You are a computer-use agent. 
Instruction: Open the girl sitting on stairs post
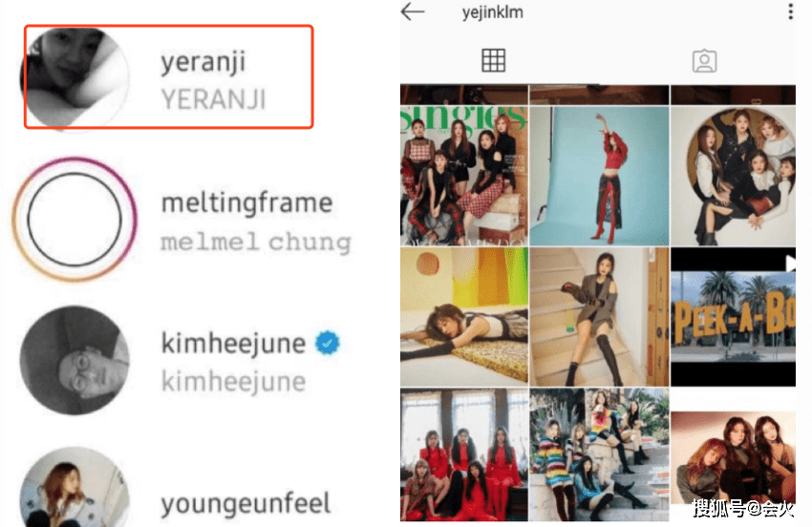(x=599, y=317)
